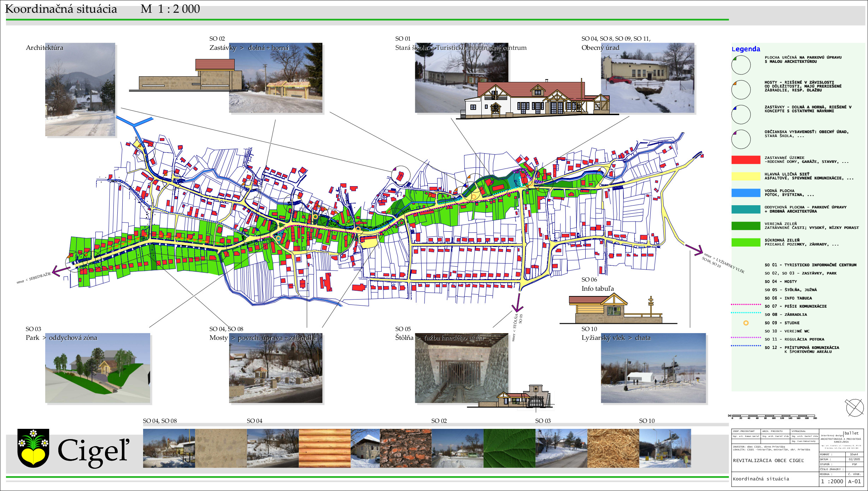868x491 pixels.
Task: Click the scale bar graphic
Action: (x=773, y=416)
